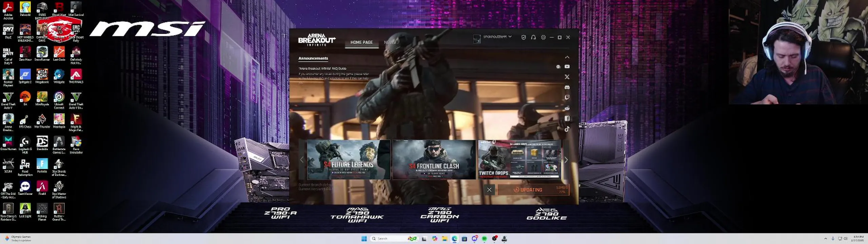Select Megabonk desktop icon
Screen dimensions: 868x244
point(42,76)
